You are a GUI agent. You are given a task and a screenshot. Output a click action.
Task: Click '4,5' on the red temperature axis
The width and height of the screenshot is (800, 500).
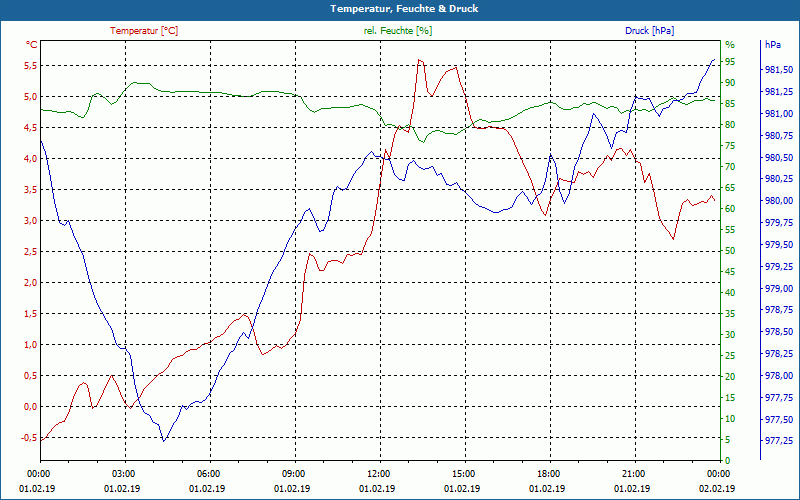click(30, 128)
